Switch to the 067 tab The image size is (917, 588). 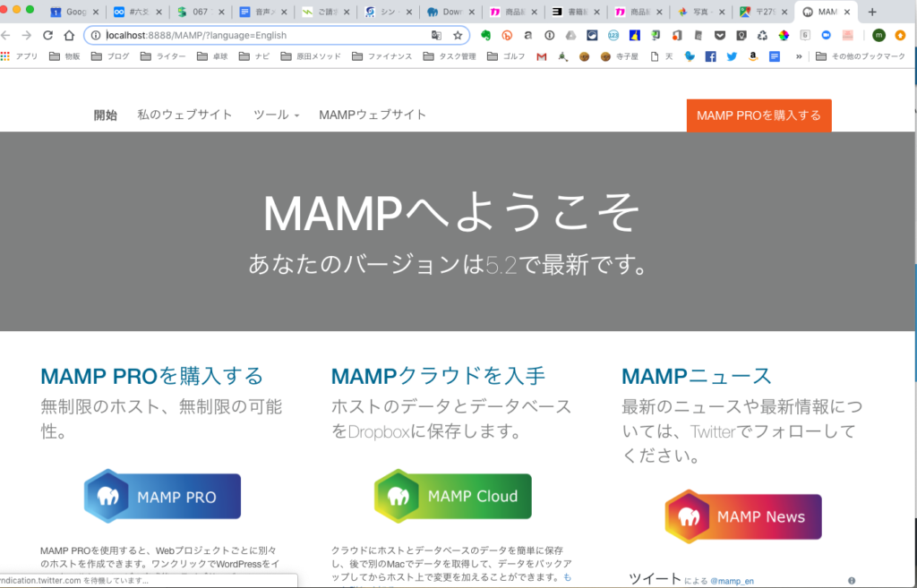pos(200,12)
